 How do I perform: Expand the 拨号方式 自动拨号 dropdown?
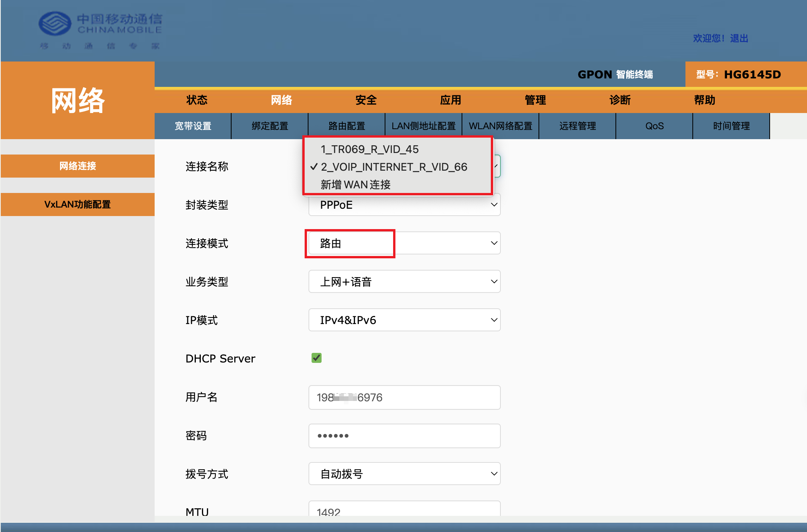[x=404, y=474]
